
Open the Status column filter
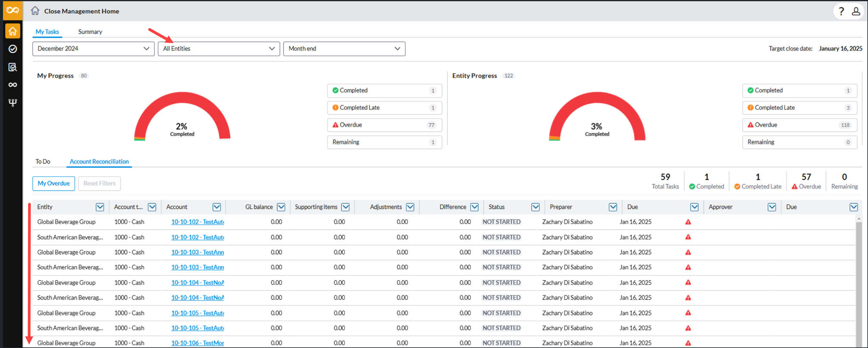coord(536,207)
